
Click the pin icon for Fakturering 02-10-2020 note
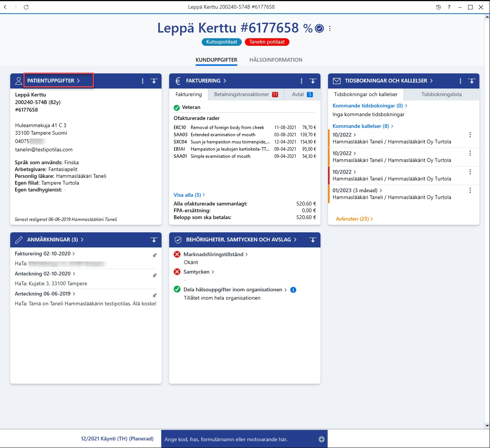[154, 255]
